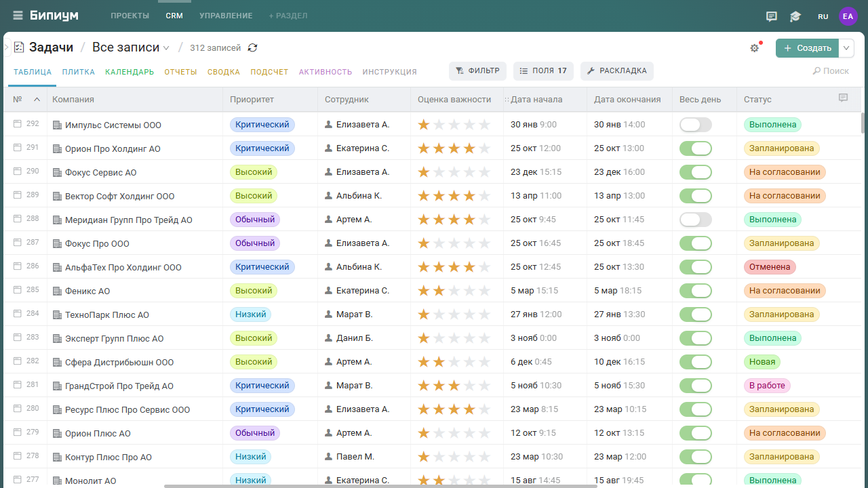The width and height of the screenshot is (868, 488).
Task: Open the graduation cap learning icon
Action: coord(795,16)
